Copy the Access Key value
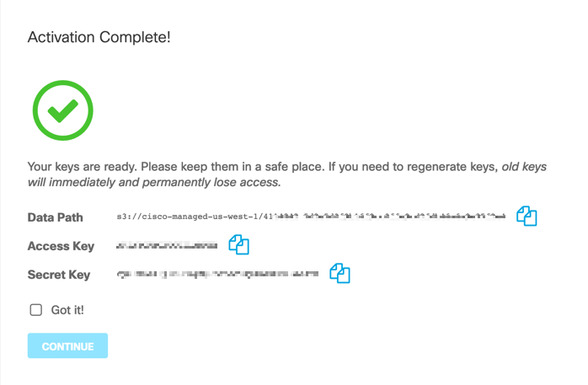The height and width of the screenshot is (385, 588). pos(239,245)
